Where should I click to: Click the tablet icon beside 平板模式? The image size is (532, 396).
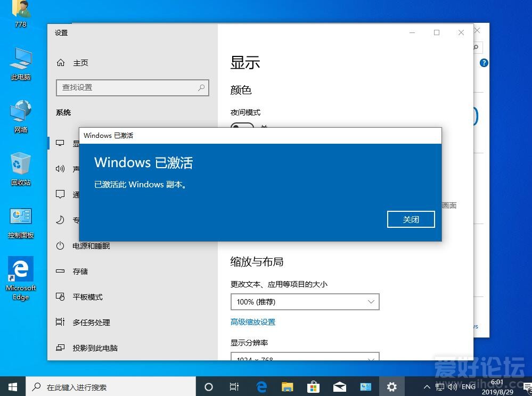coord(60,296)
